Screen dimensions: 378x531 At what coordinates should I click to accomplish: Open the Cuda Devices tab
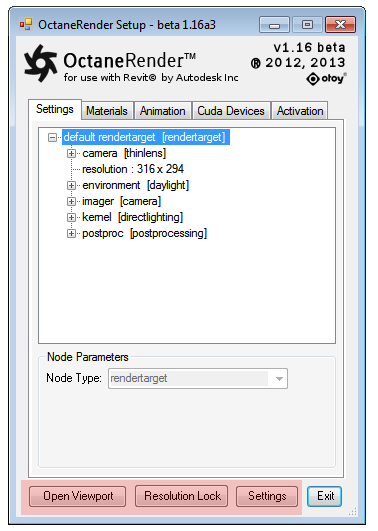[x=231, y=111]
